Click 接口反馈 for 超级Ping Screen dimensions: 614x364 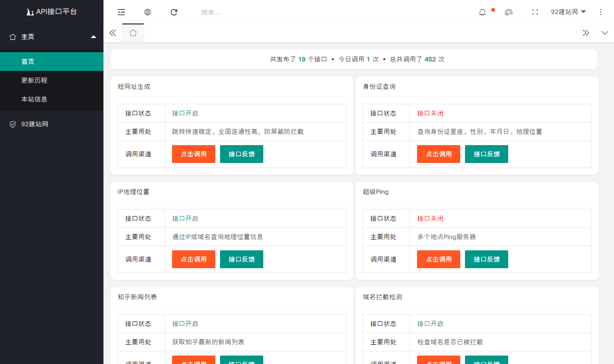(x=487, y=259)
